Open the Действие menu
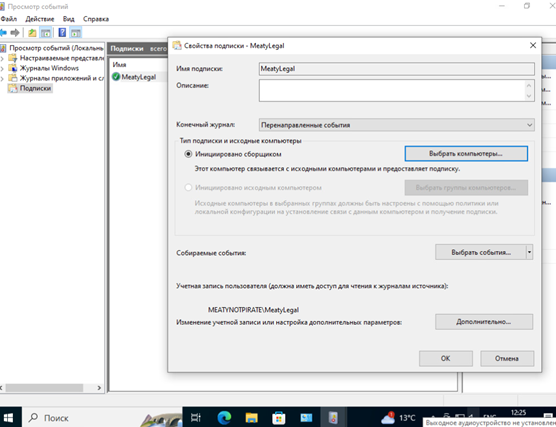556x427 pixels. tap(39, 19)
